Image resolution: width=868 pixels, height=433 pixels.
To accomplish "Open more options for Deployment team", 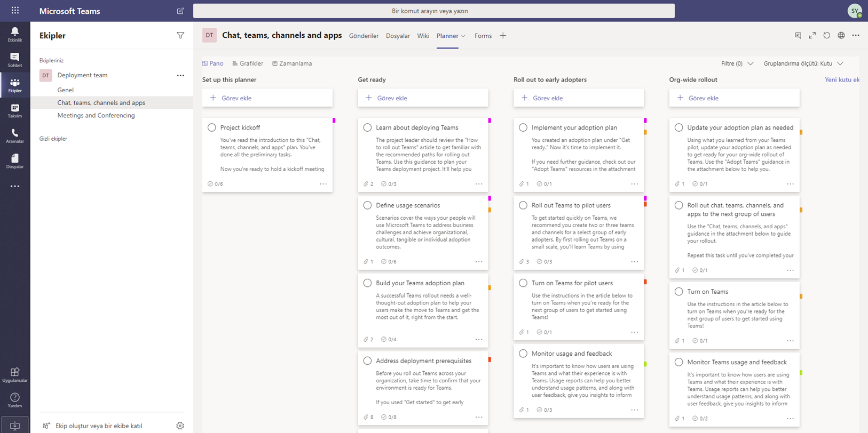I will pos(180,75).
